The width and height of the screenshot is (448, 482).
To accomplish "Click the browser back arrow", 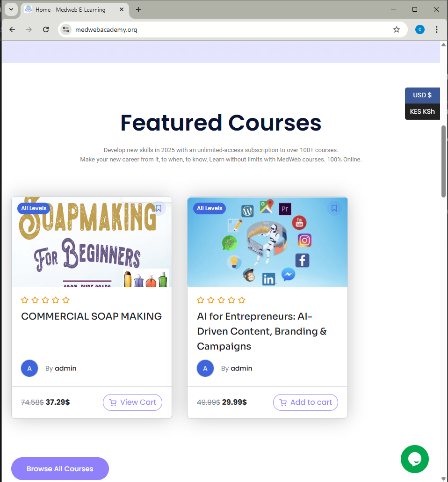I will click(12, 29).
